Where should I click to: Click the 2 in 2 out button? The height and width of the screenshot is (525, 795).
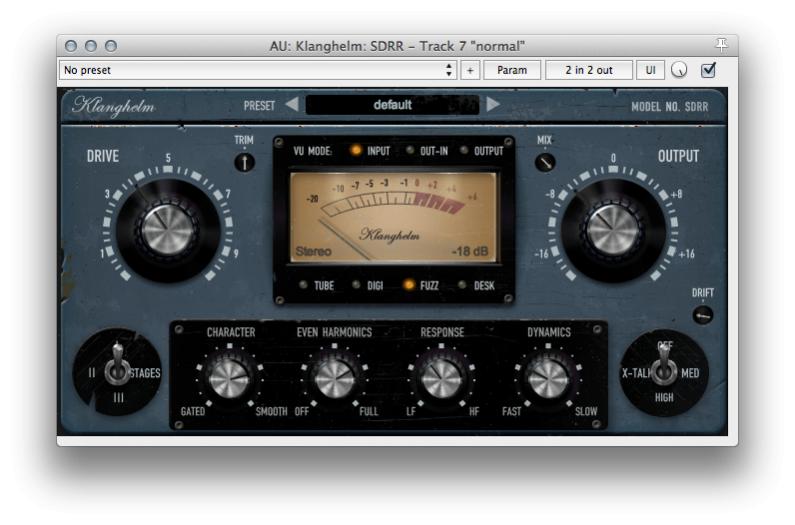click(589, 70)
